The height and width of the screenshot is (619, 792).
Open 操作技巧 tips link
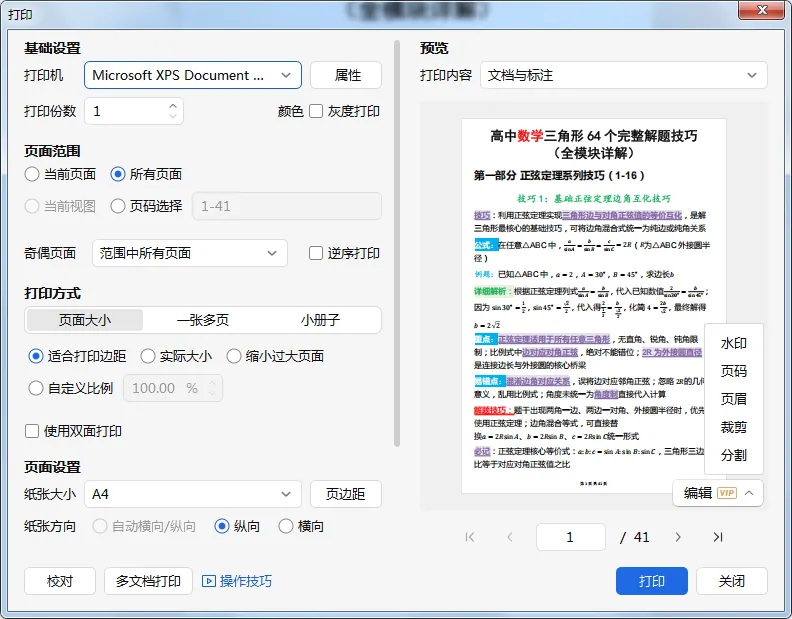(x=245, y=581)
